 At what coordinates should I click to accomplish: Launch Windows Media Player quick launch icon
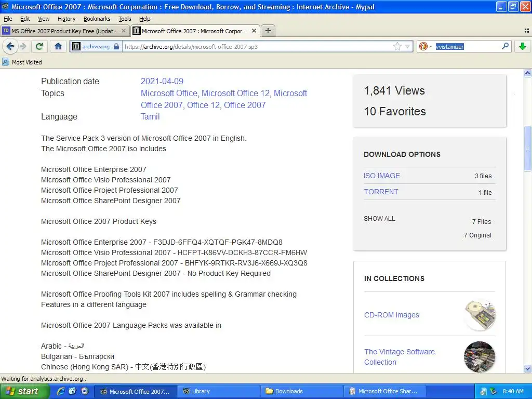tap(85, 391)
